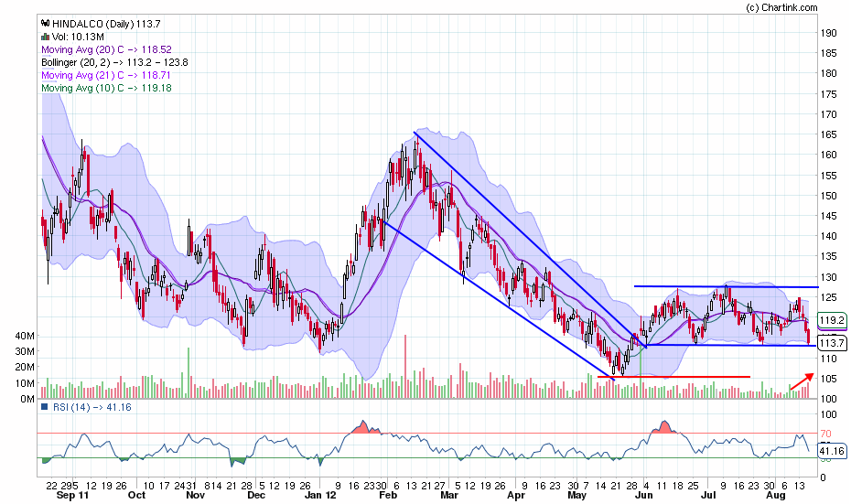Click the red 70 RSI overbought label

[825, 434]
